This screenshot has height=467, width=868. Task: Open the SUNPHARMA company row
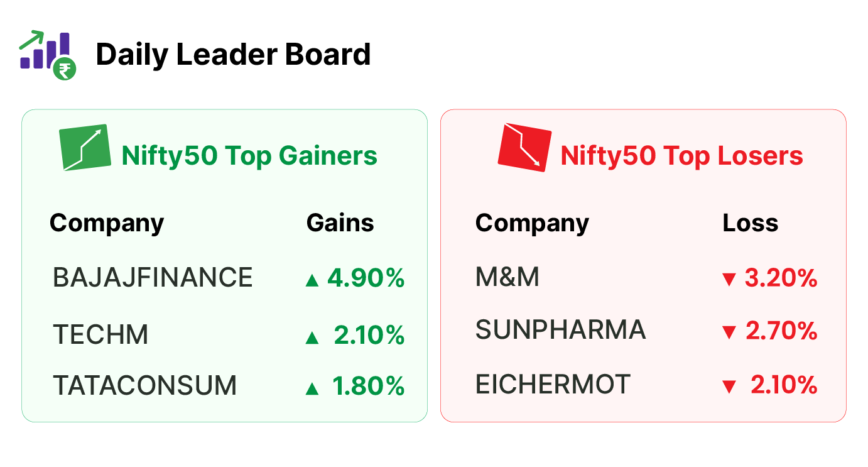tap(560, 329)
